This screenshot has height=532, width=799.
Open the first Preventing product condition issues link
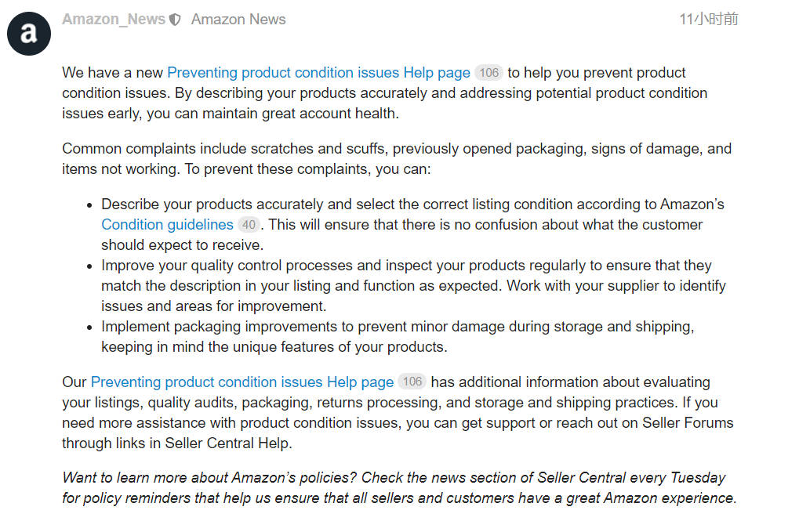tap(318, 73)
